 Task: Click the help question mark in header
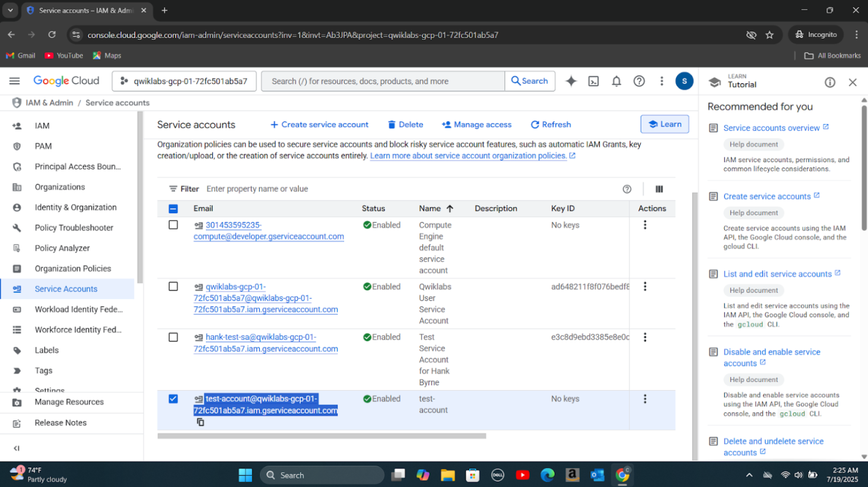click(639, 81)
